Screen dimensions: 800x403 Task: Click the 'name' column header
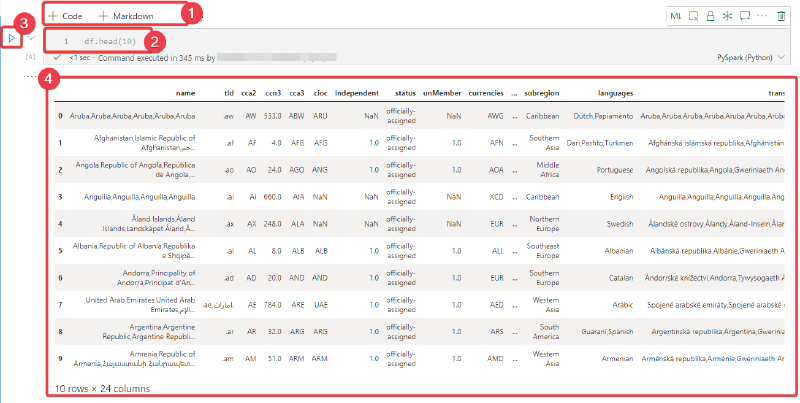point(185,93)
